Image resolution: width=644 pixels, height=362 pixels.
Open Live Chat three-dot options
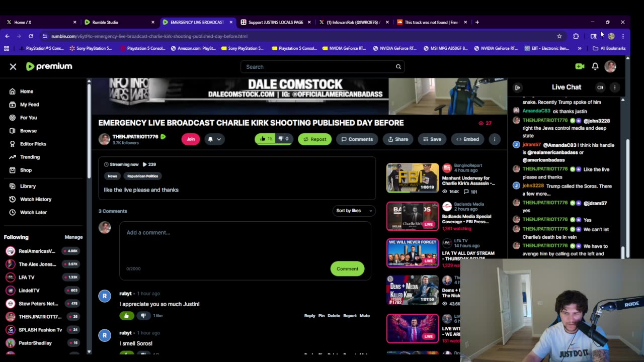pyautogui.click(x=614, y=87)
